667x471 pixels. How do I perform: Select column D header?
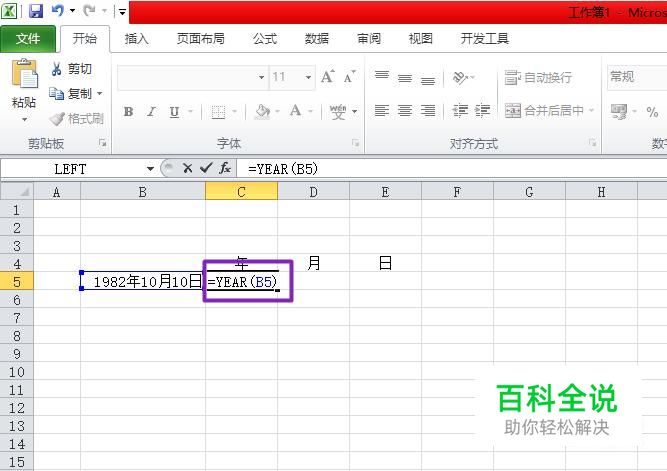[314, 192]
